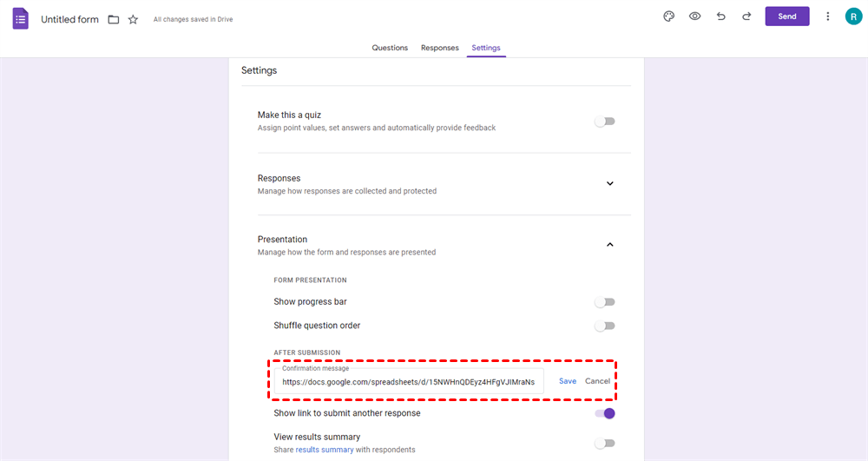Enable Make this a quiz toggle
The image size is (868, 461).
point(605,122)
